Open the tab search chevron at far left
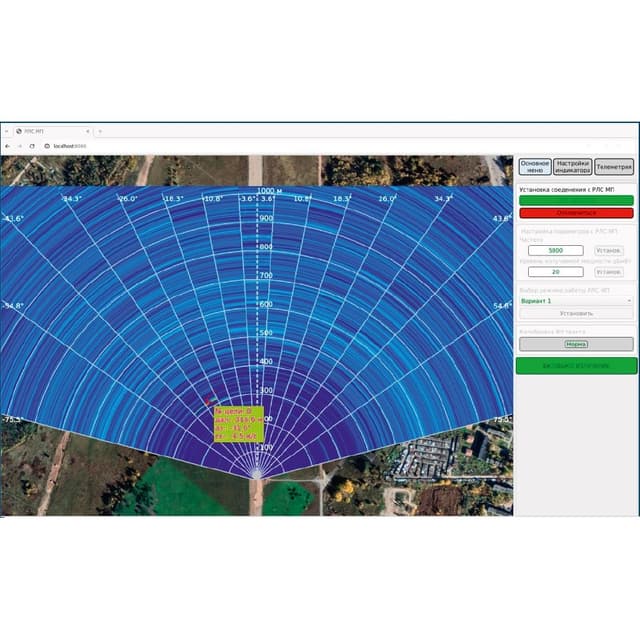Image resolution: width=640 pixels, height=640 pixels. (7, 131)
